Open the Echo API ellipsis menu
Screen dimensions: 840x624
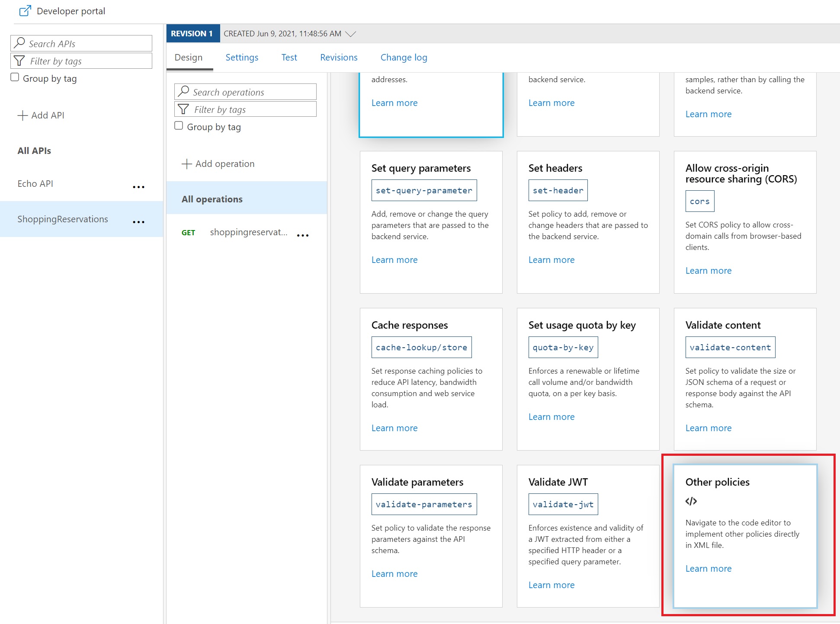(138, 187)
